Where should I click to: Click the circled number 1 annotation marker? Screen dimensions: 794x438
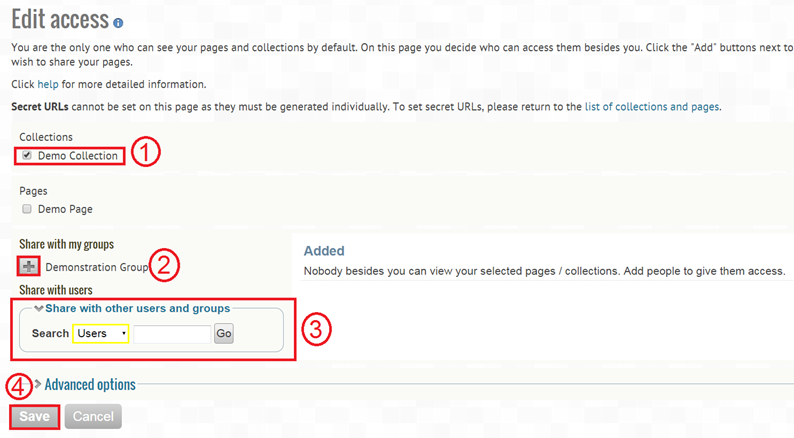(x=146, y=154)
